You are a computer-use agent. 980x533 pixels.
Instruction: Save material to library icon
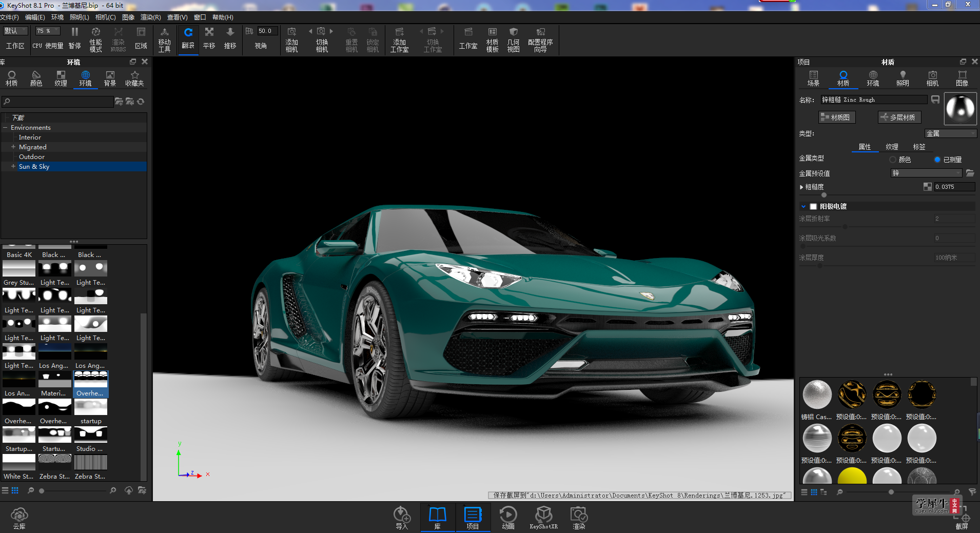pyautogui.click(x=935, y=100)
